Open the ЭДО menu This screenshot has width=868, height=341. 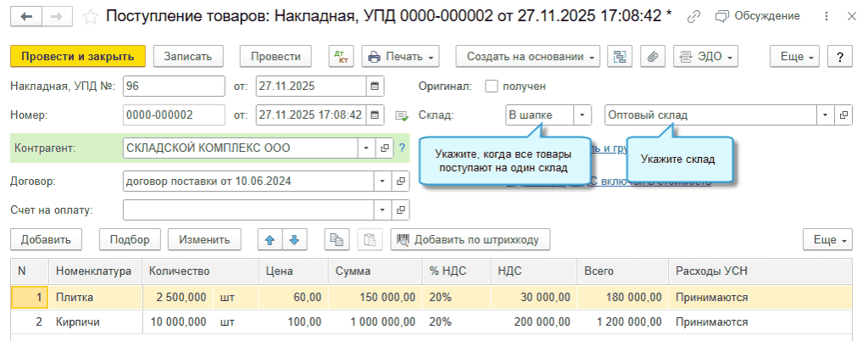tap(705, 57)
